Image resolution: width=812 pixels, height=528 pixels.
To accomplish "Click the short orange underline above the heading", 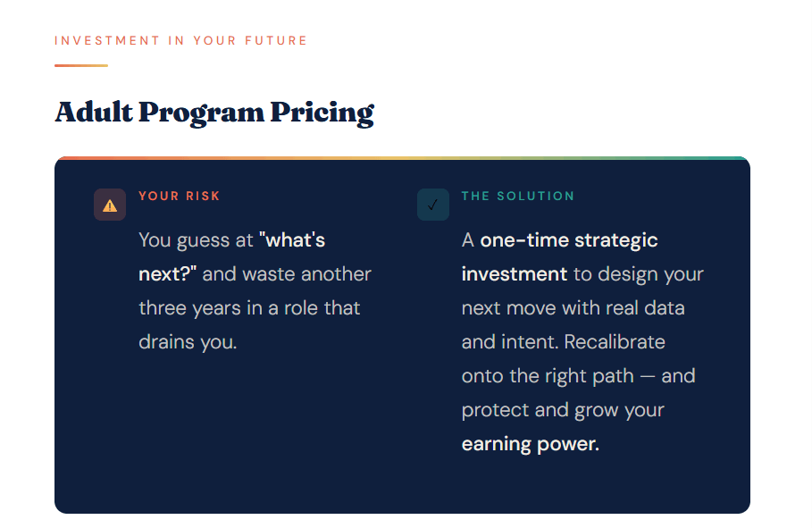I will coord(80,65).
